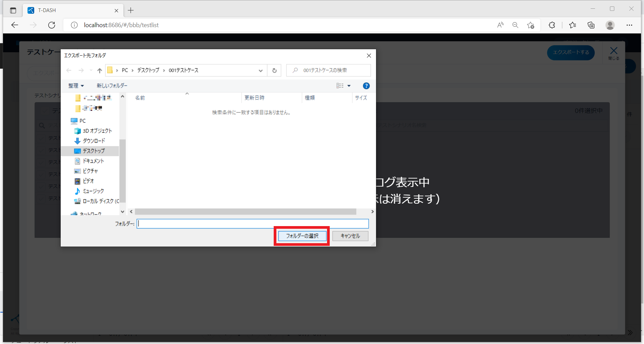Expand the view options dropdown arrow
The height and width of the screenshot is (344, 644).
pos(349,86)
